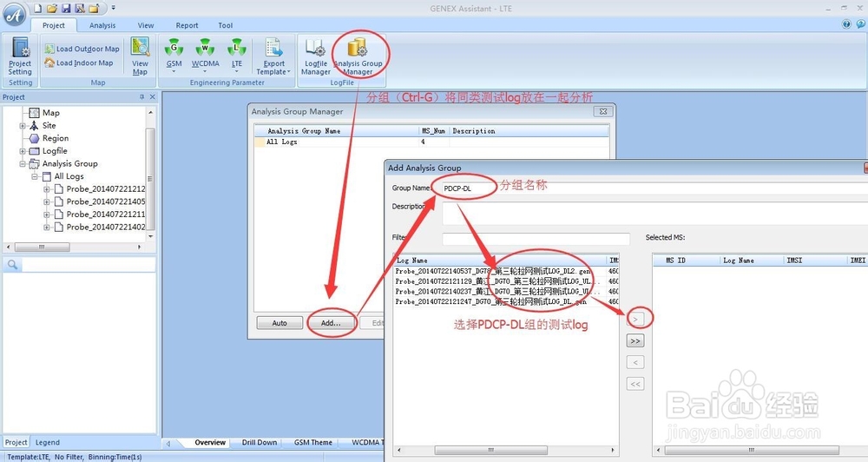Viewport: 868px width, 462px height.
Task: Open quick access toolbar customize dropdown
Action: [113, 8]
